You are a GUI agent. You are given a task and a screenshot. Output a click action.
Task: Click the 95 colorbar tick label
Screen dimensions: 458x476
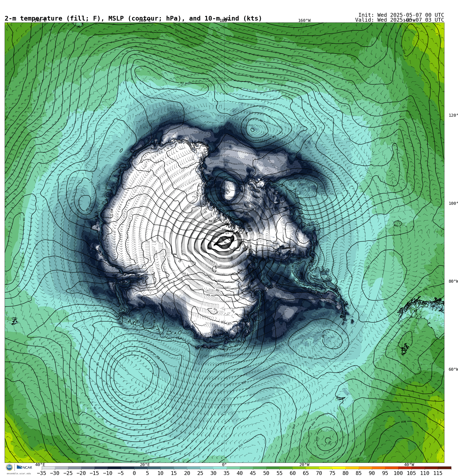coord(385,473)
